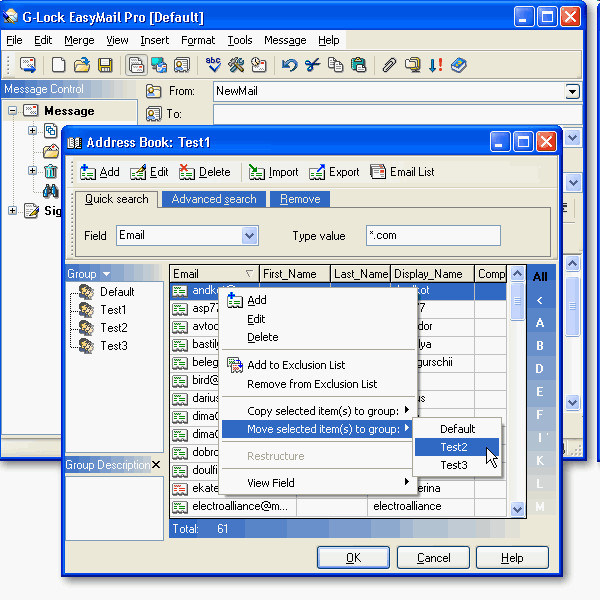This screenshot has width=600, height=600.
Task: Select the Test1 group in tree
Action: (x=113, y=310)
